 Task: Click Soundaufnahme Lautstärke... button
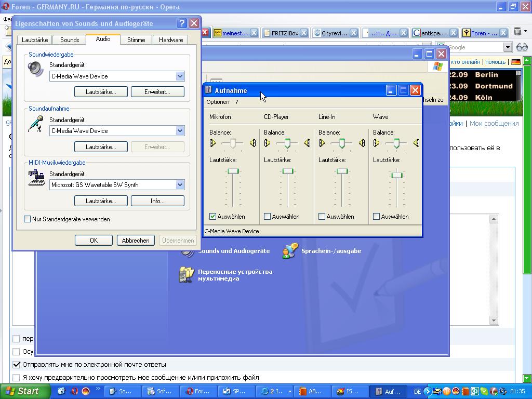tap(101, 147)
